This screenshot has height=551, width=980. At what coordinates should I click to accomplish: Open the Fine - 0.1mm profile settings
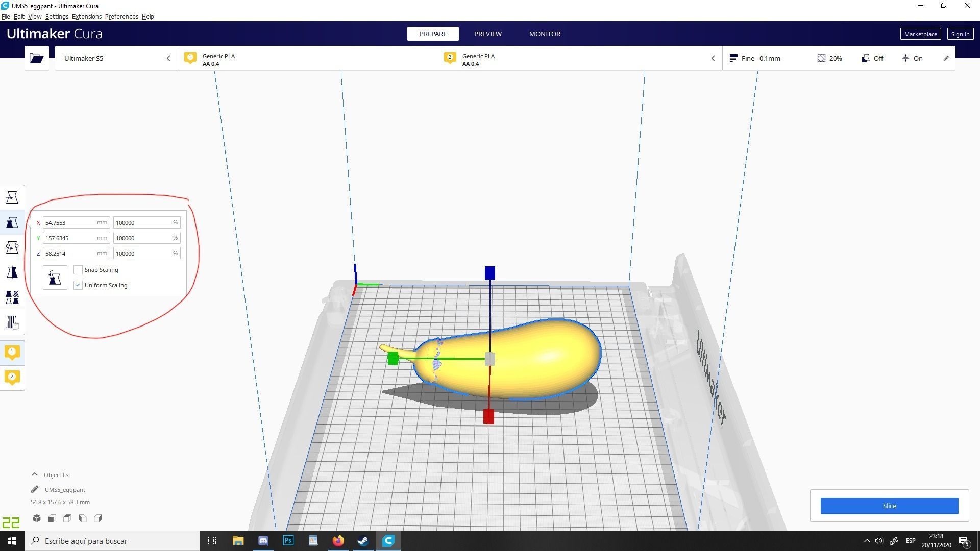[755, 58]
